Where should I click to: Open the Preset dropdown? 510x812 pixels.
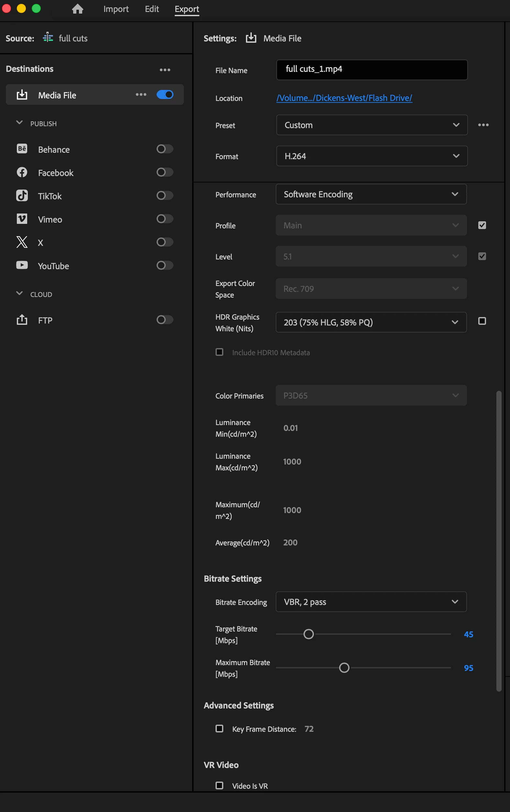tap(372, 125)
